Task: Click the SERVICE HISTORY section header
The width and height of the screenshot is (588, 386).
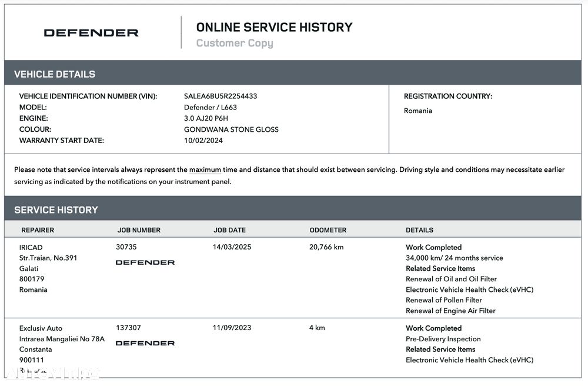Action: (56, 210)
